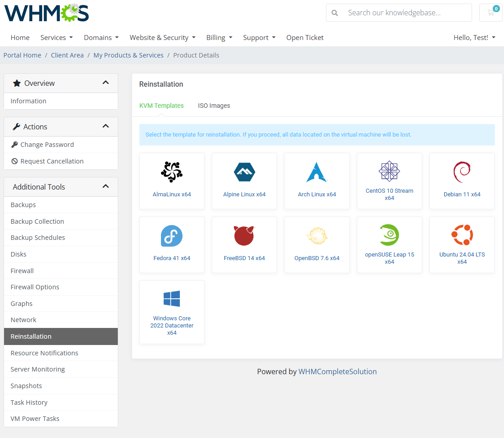Open Backups in Additional Tools
Viewport: 504px width, 438px height.
pyautogui.click(x=61, y=205)
